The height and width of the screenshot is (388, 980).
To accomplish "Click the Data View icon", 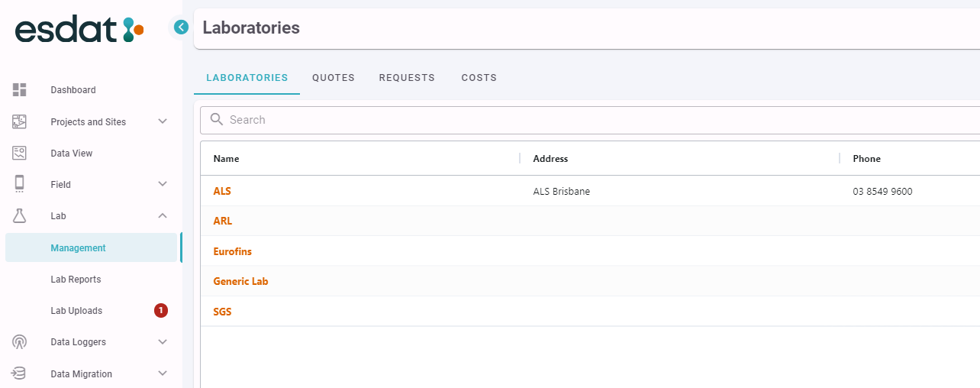I will [x=20, y=153].
